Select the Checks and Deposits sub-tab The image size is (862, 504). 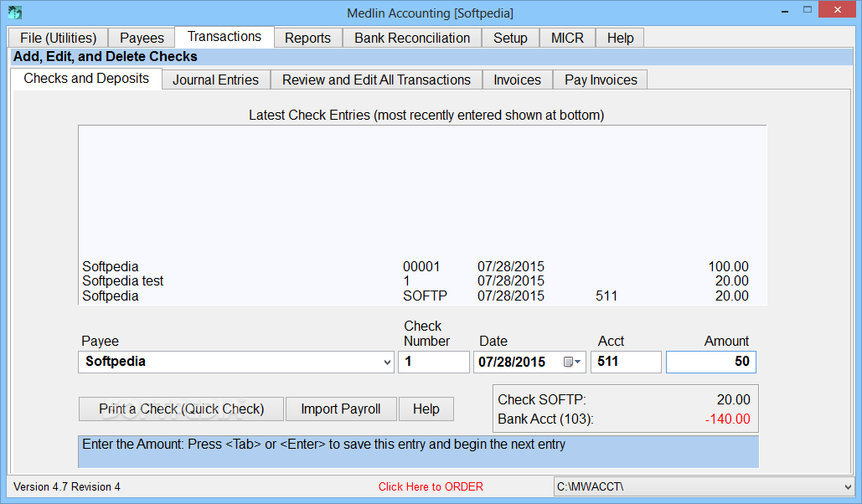(x=86, y=79)
